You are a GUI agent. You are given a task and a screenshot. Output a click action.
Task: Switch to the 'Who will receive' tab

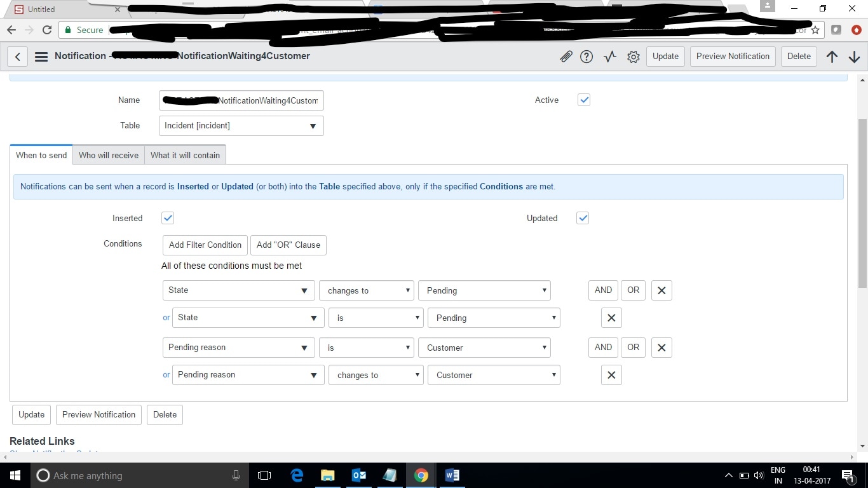(109, 155)
